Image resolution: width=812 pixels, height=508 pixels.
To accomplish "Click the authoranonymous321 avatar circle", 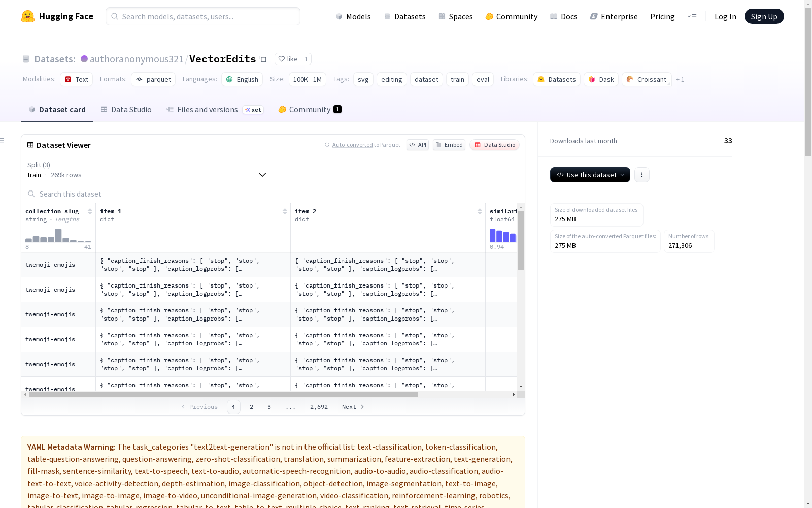I will pyautogui.click(x=84, y=59).
